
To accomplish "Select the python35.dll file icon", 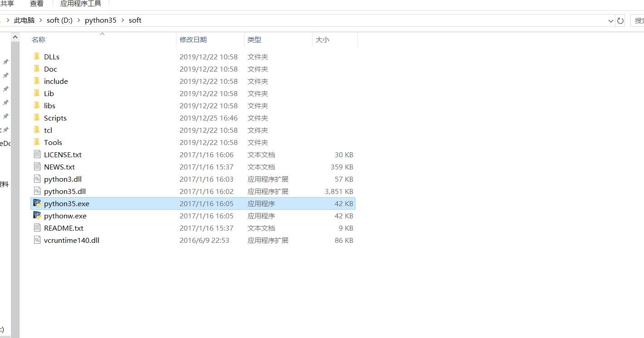I will tap(38, 191).
